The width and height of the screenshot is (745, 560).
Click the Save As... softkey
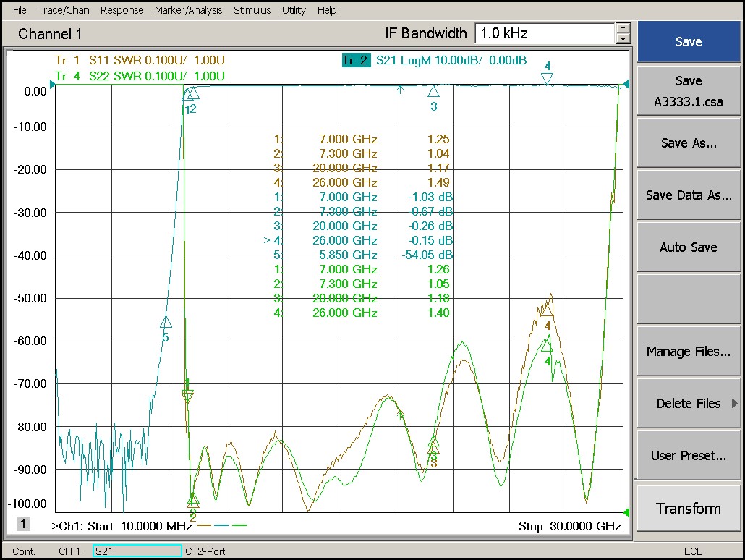click(688, 143)
